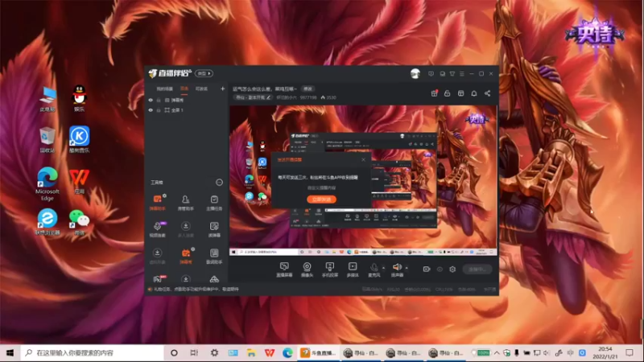Click the Windows taskbar search box

pos(92,353)
